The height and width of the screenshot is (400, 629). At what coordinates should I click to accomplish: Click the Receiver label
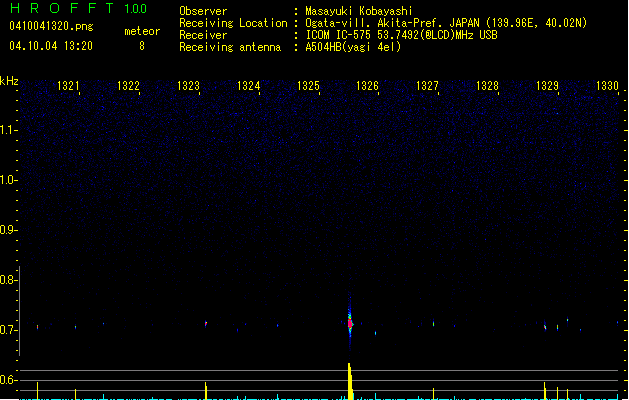203,35
